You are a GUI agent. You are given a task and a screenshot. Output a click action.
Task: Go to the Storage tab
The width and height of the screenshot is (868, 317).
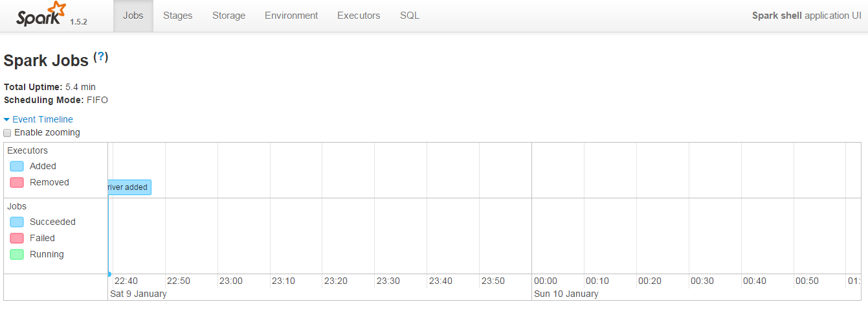click(x=228, y=16)
